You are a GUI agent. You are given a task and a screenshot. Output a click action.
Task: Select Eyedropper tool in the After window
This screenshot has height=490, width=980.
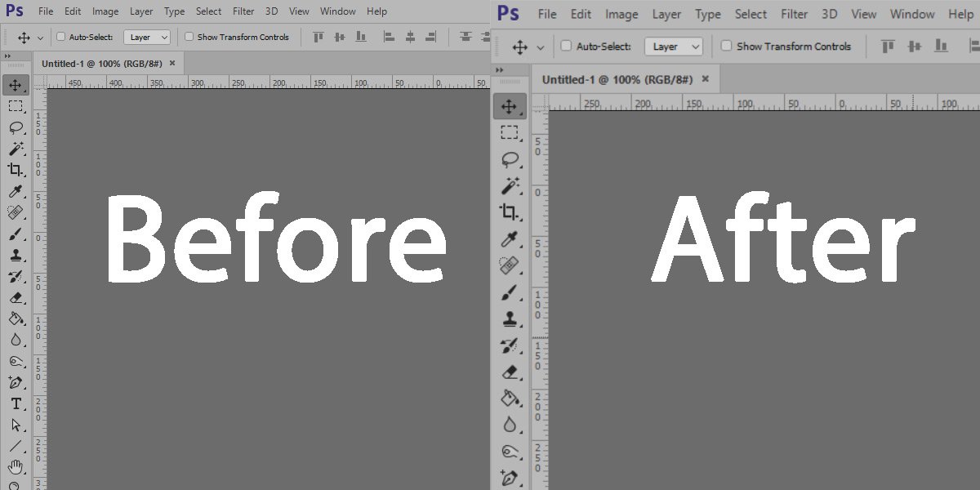click(x=510, y=239)
